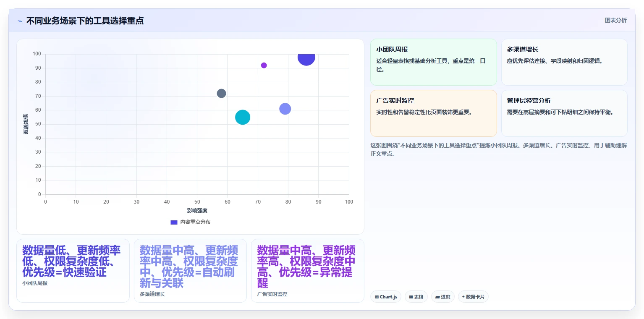The image size is (644, 319).
Task: Click the icon inside 表格 chip
Action: 411,297
